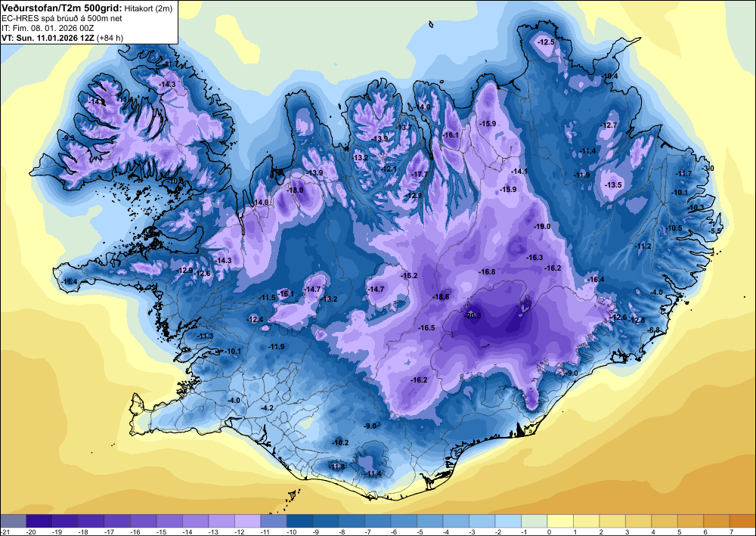Click the -12.1 temperature label

pos(389,169)
